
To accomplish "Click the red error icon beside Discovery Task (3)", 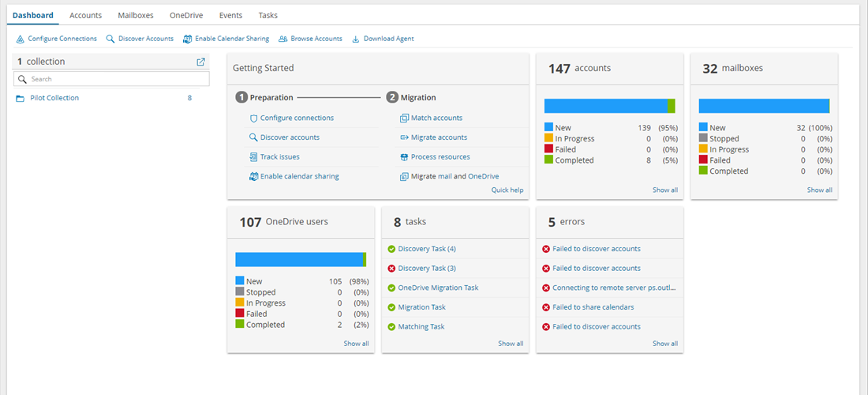I will 391,269.
